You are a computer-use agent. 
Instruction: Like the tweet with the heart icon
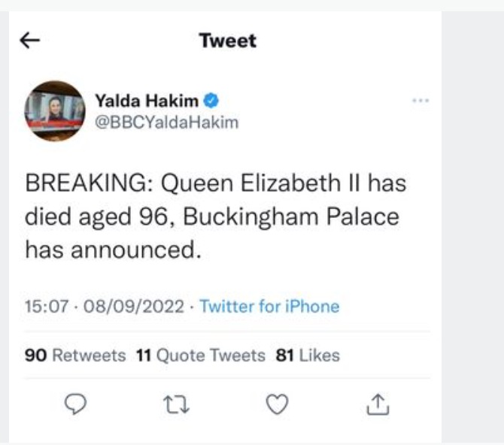pyautogui.click(x=278, y=404)
